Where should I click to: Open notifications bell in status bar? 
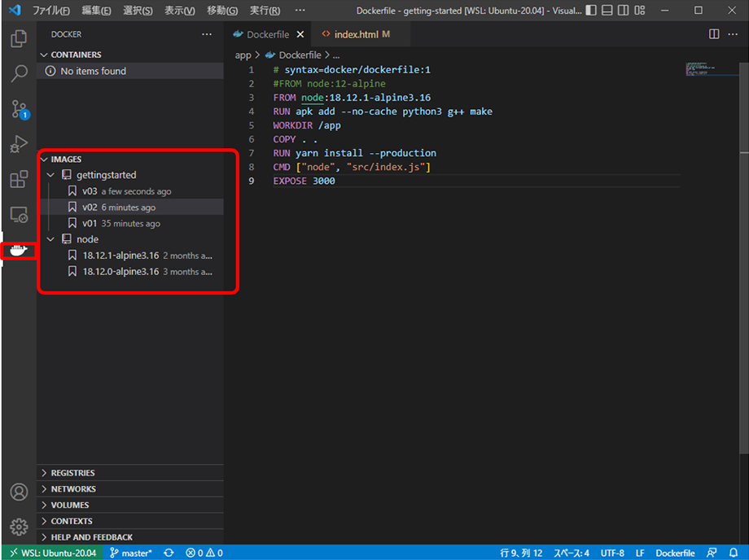[734, 553]
